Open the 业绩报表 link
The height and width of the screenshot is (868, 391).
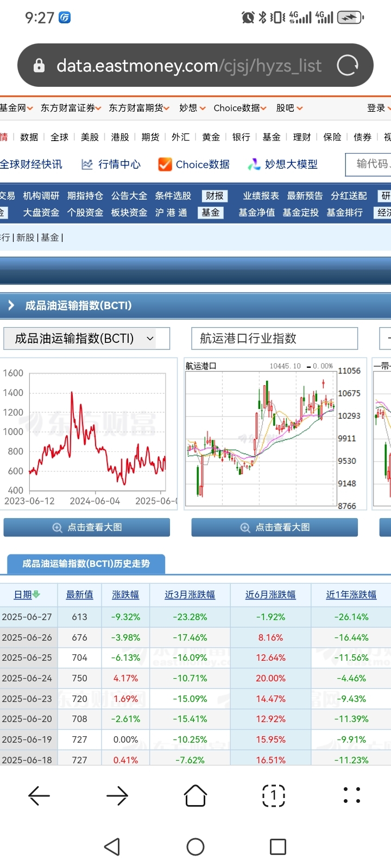tap(261, 196)
